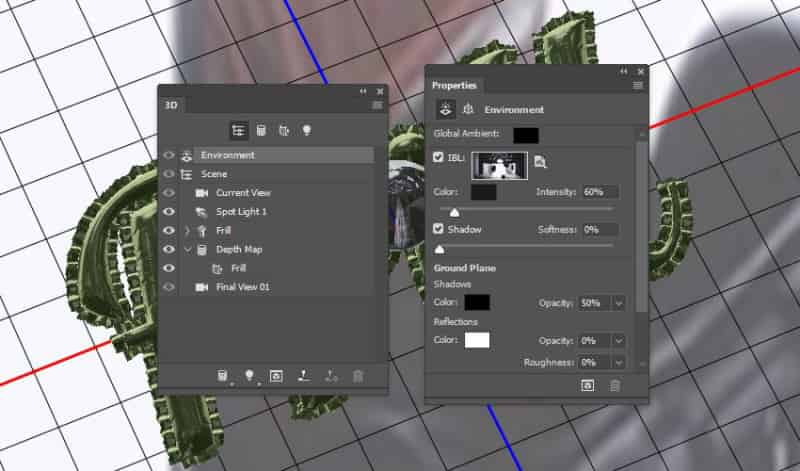Click the Intensity 60% input field
Image resolution: width=800 pixels, height=471 pixels.
click(x=600, y=192)
